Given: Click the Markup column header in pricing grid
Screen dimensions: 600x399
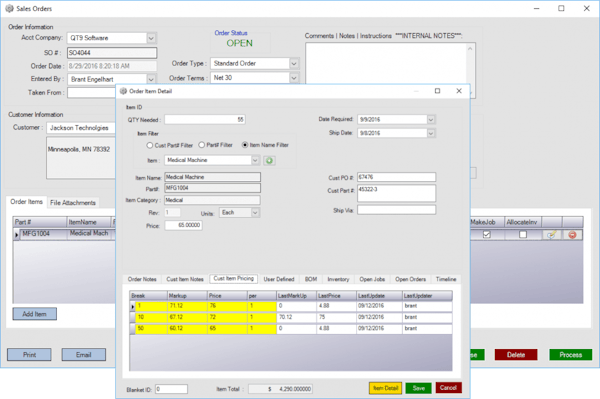Looking at the screenshot, I should pyautogui.click(x=188, y=296).
